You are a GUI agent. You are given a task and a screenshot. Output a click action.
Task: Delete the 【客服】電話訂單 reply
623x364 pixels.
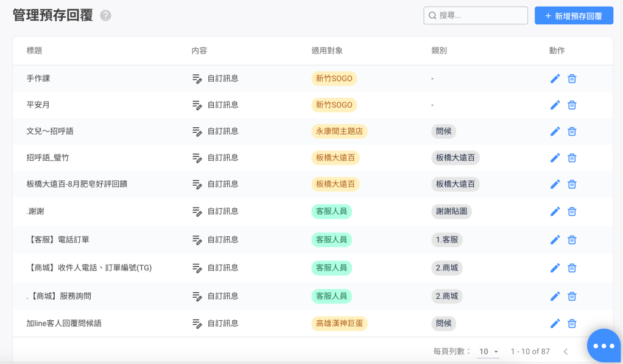click(572, 240)
